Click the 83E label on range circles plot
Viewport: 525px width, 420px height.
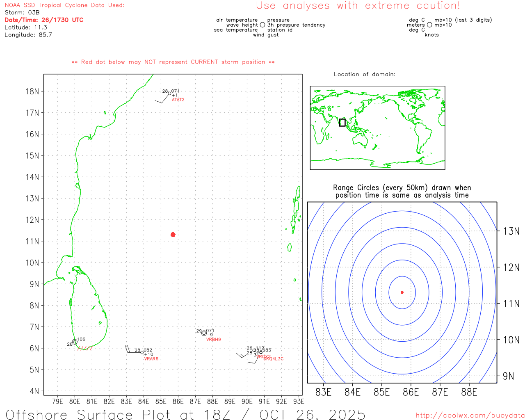(x=323, y=392)
